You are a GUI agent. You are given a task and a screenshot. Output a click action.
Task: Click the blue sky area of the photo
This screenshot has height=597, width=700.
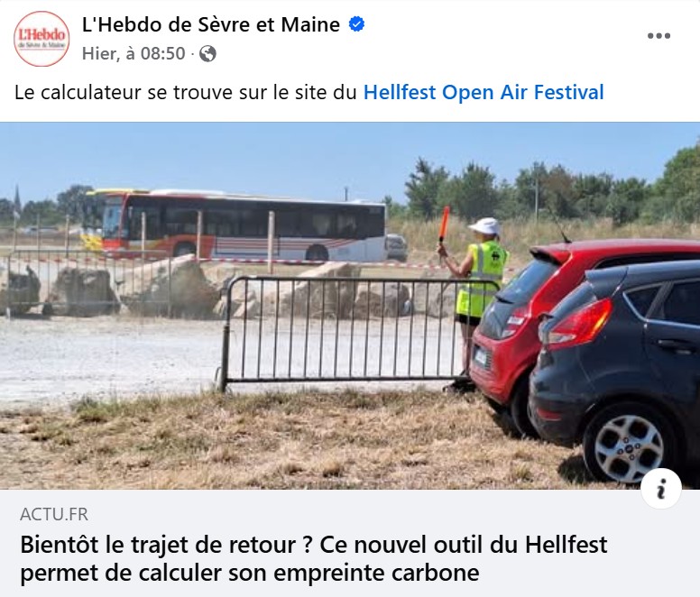click(x=268, y=154)
